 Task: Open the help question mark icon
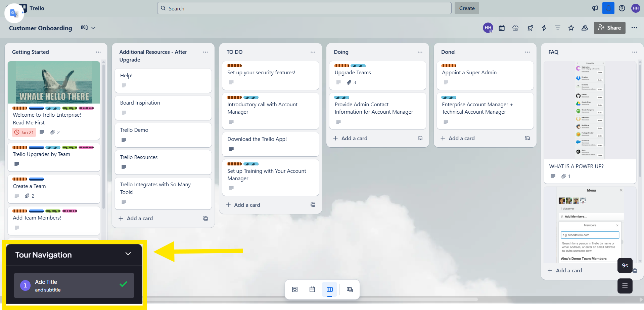point(622,8)
